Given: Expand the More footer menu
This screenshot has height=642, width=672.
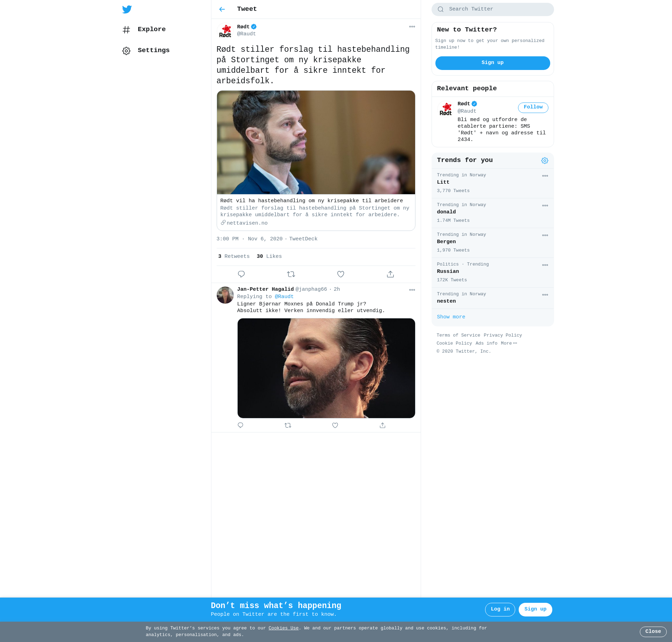Looking at the screenshot, I should click(x=509, y=344).
